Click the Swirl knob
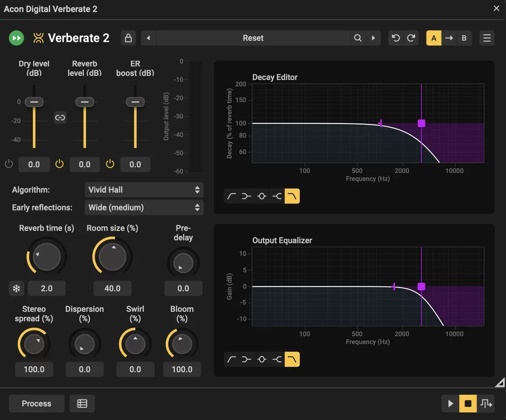The width and height of the screenshot is (506, 420). point(135,344)
